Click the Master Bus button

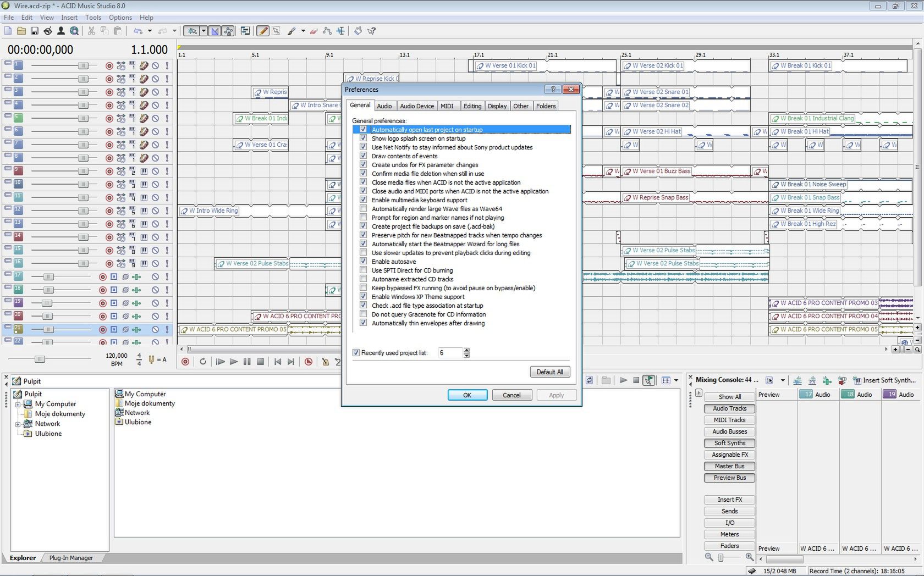tap(729, 466)
